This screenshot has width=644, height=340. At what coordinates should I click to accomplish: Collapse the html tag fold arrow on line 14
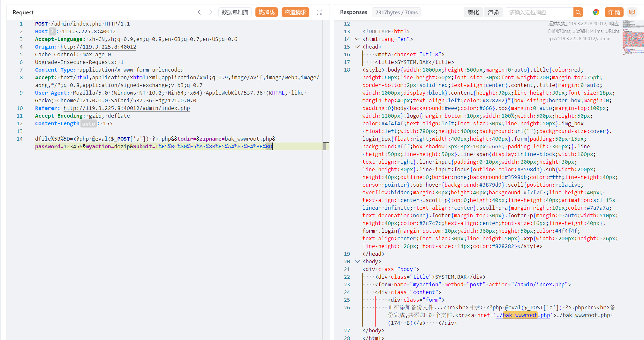pos(357,39)
